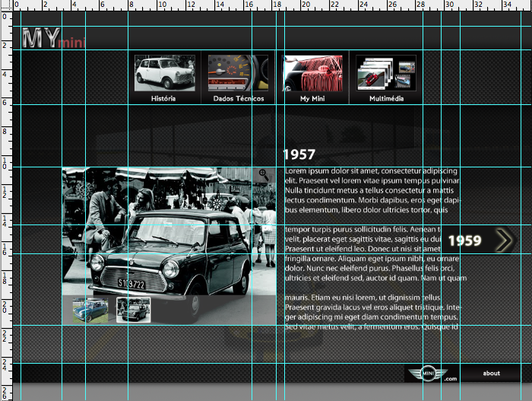Viewport: 532px width, 401px height.
Task: Open the Dados Técnicos menu label
Action: 238,99
